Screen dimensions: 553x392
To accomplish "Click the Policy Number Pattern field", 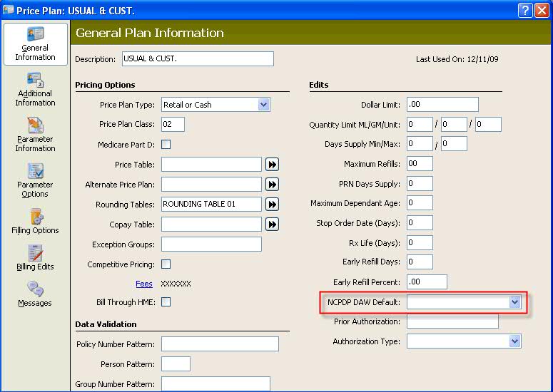I will pyautogui.click(x=220, y=344).
